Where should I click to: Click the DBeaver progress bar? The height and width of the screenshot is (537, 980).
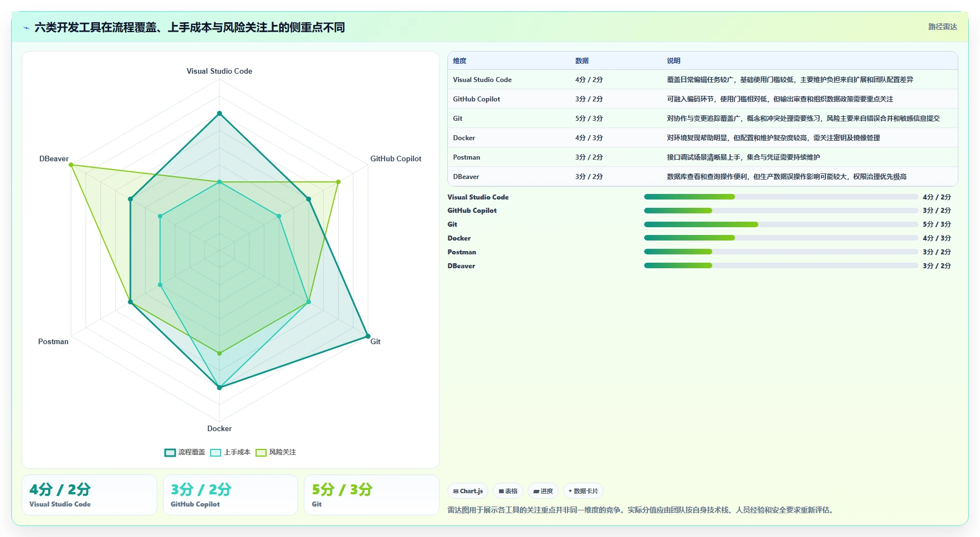[x=781, y=265]
